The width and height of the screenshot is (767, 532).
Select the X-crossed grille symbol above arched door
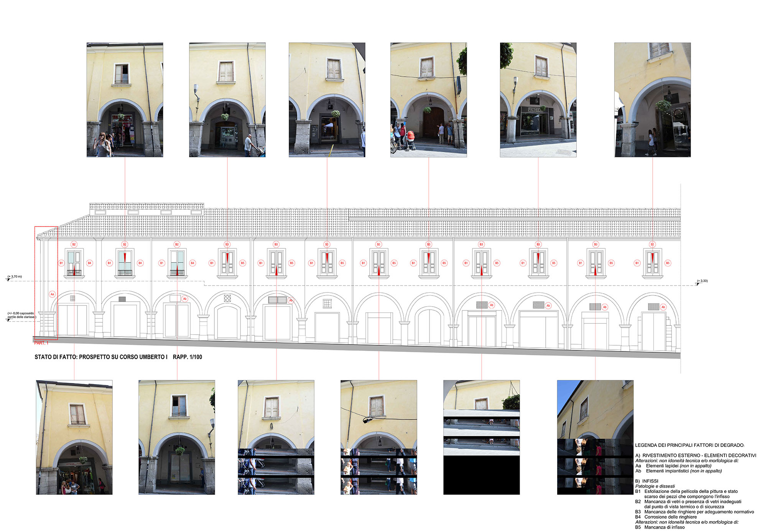coord(227,298)
